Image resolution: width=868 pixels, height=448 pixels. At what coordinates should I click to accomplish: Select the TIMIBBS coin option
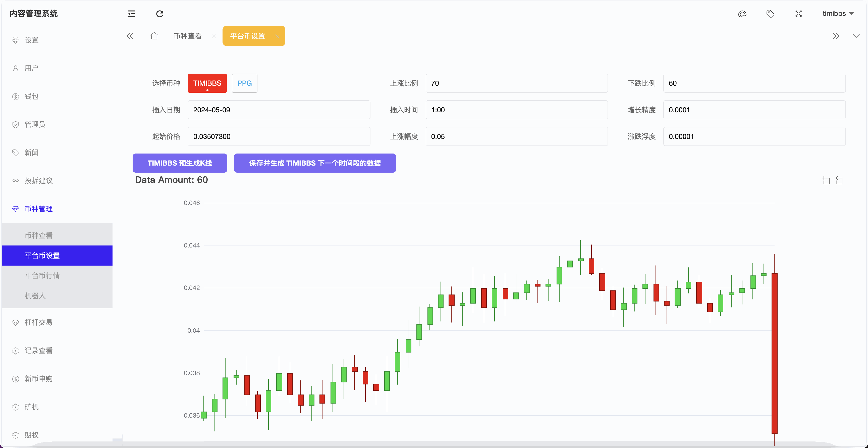(207, 83)
